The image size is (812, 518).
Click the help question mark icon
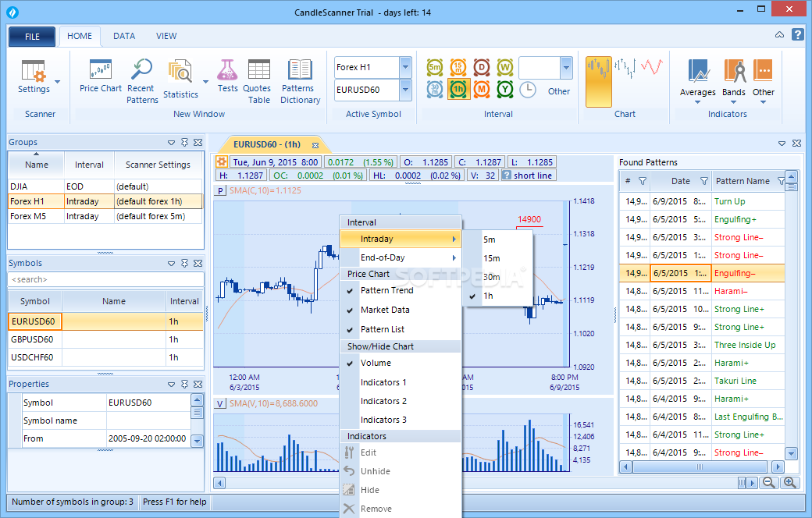coord(797,34)
